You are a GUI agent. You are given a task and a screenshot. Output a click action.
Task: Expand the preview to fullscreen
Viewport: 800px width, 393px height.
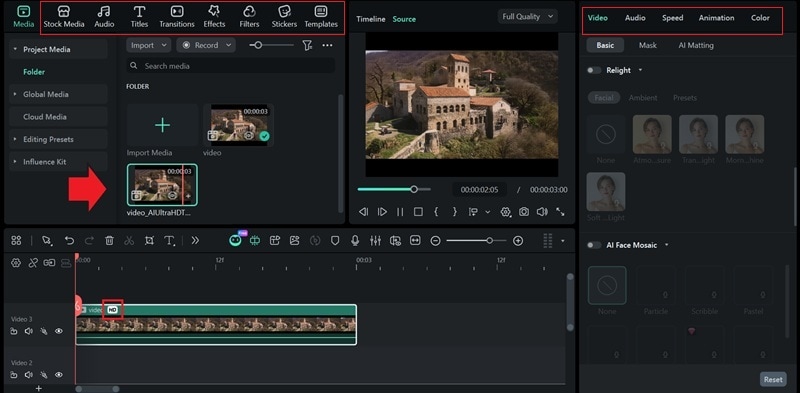pyautogui.click(x=560, y=212)
